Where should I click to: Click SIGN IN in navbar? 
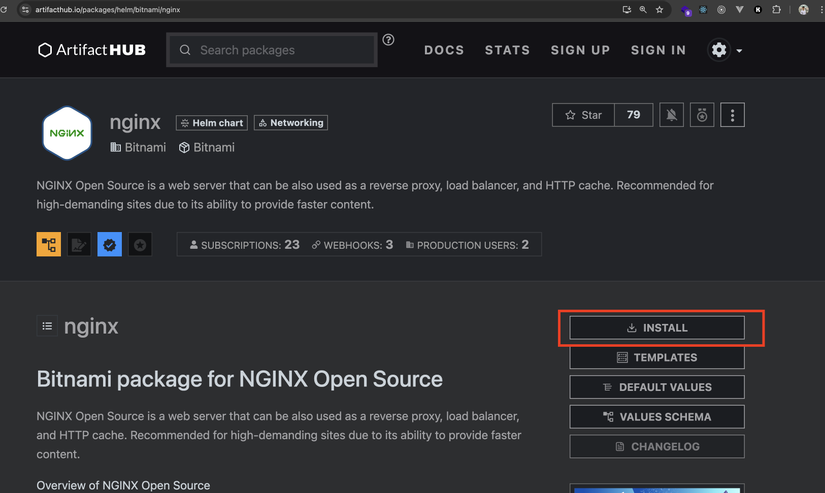coord(658,50)
